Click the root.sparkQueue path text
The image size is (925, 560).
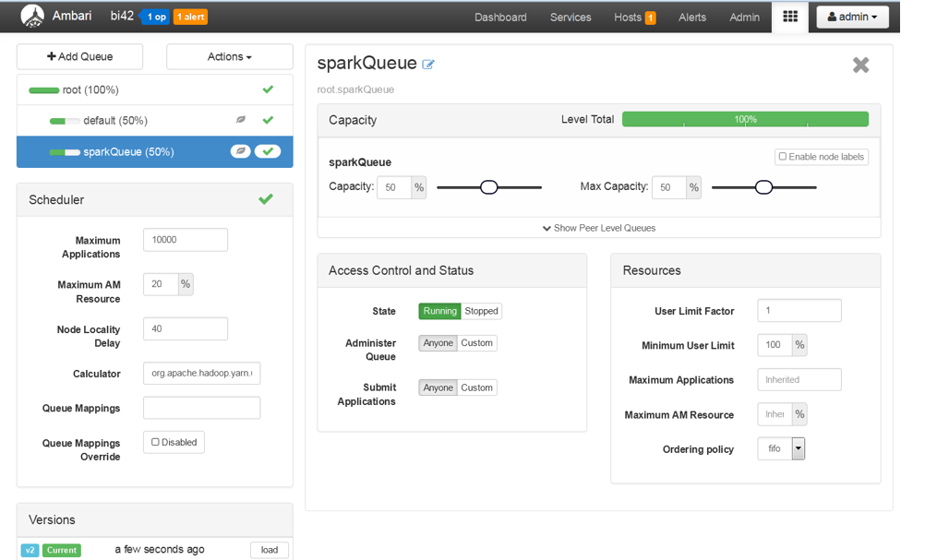click(x=355, y=89)
